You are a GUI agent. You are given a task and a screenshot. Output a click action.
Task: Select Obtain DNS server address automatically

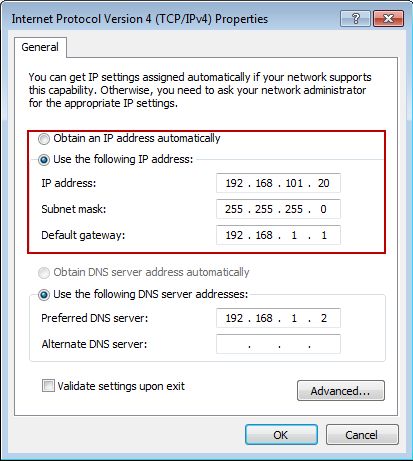click(44, 273)
